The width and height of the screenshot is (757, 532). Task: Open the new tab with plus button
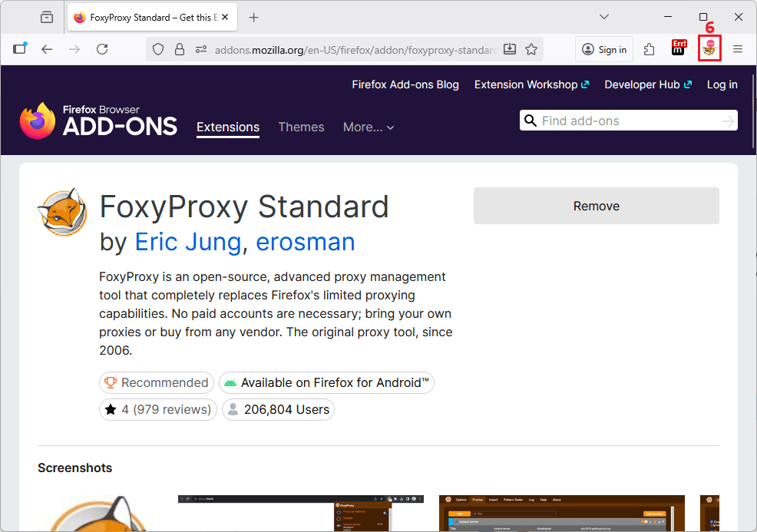pos(254,17)
